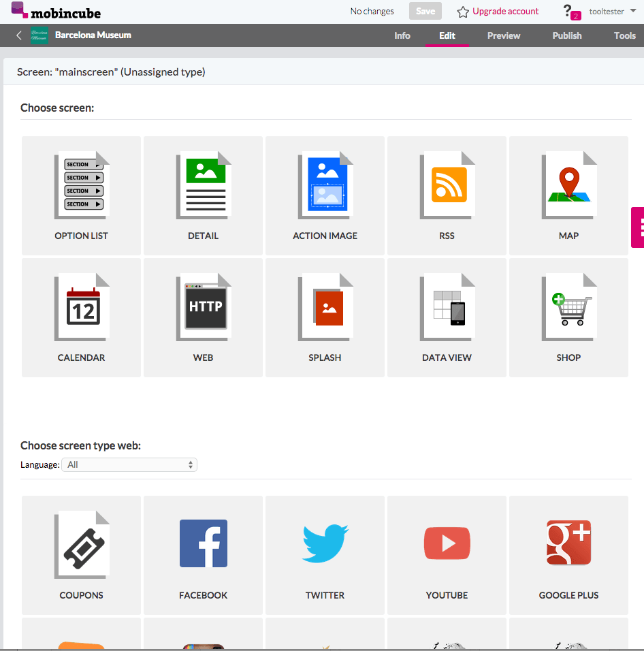
Task: Go back using the left chevron
Action: [x=18, y=35]
